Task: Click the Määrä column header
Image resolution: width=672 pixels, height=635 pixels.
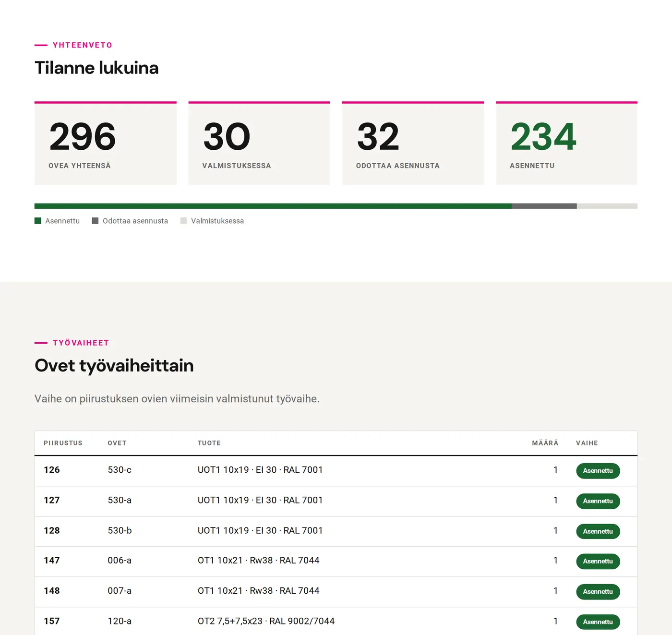Action: point(545,443)
